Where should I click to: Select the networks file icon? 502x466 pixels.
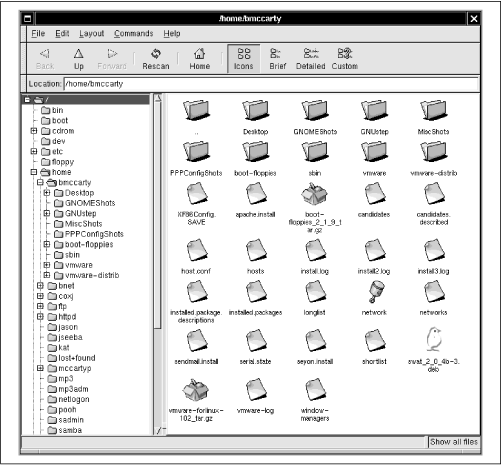tap(434, 292)
